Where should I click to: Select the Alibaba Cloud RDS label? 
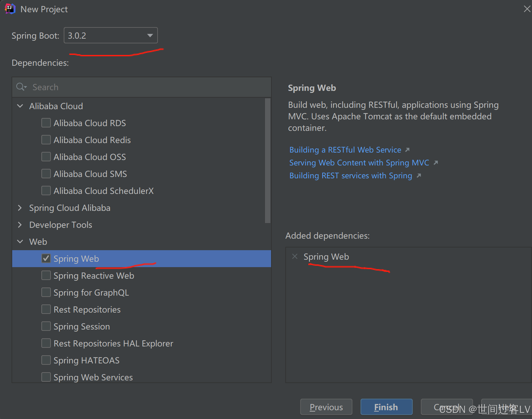90,123
